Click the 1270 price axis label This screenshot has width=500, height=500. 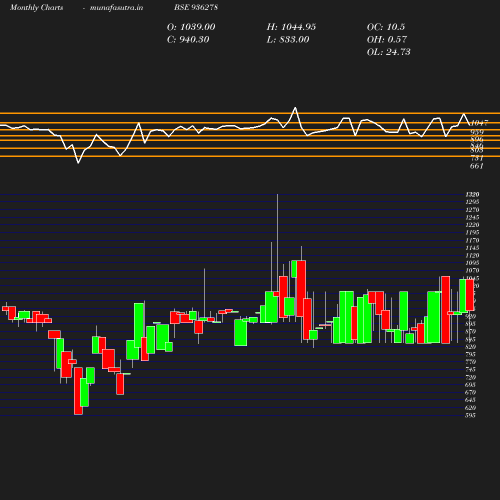pos(472,210)
